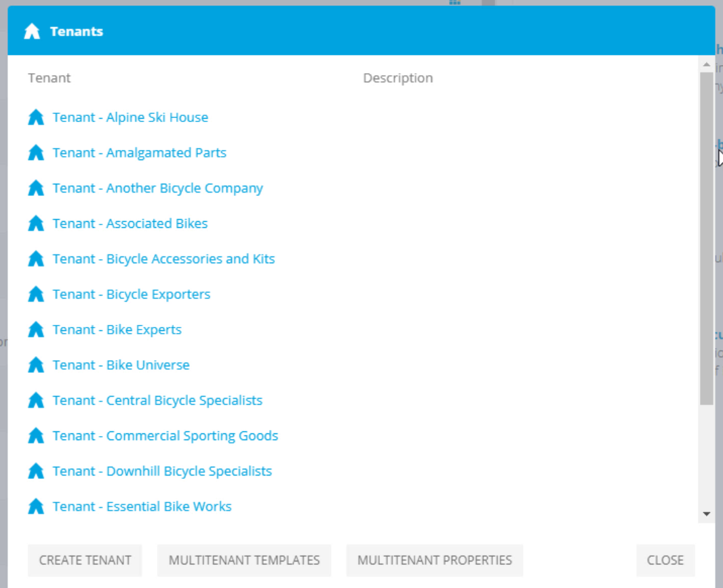This screenshot has width=723, height=588.
Task: Open Tenant - Another Bicycle Company
Action: 157,188
